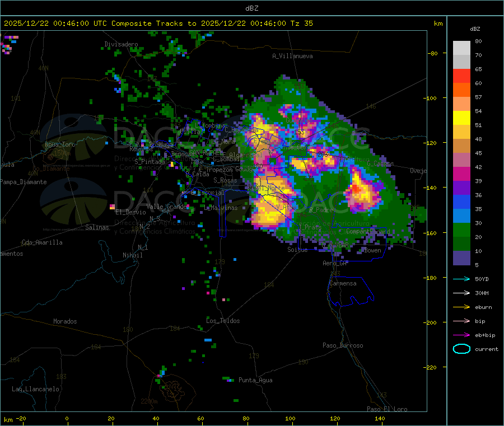
Task: Click the Agua_Toro map label
Action: [x=60, y=144]
